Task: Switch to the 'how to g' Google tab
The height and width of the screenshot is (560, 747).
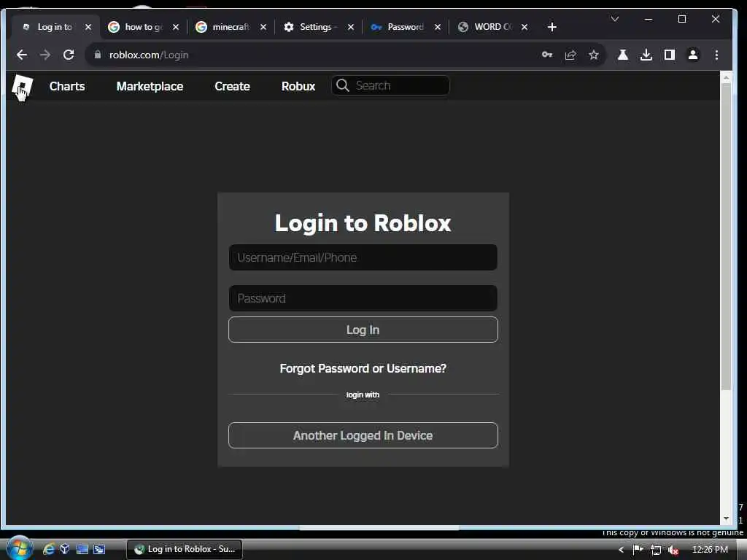Action: pyautogui.click(x=143, y=27)
